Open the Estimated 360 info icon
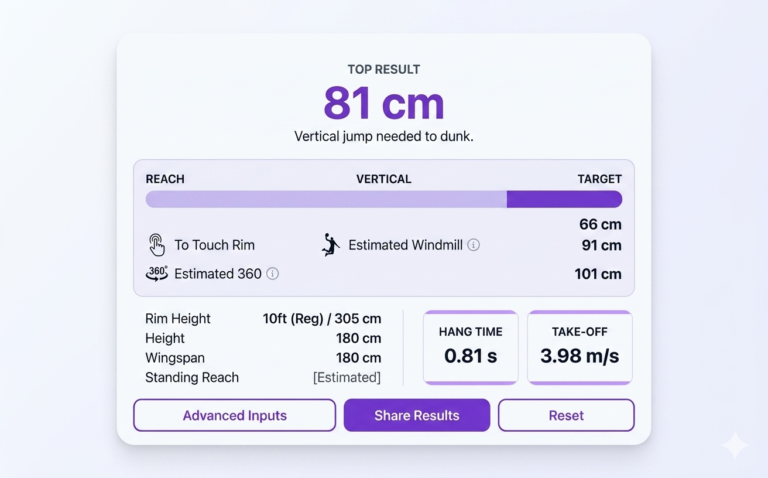 [x=272, y=274]
